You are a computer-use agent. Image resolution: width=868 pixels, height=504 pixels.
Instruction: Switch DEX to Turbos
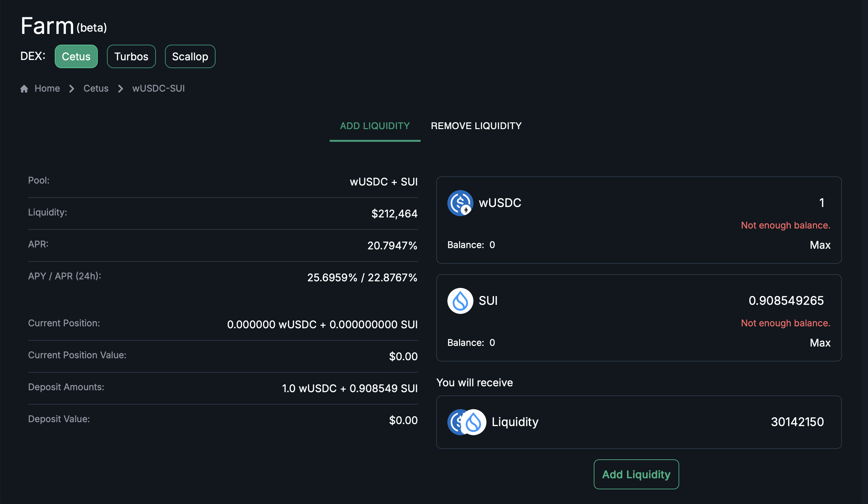[131, 56]
